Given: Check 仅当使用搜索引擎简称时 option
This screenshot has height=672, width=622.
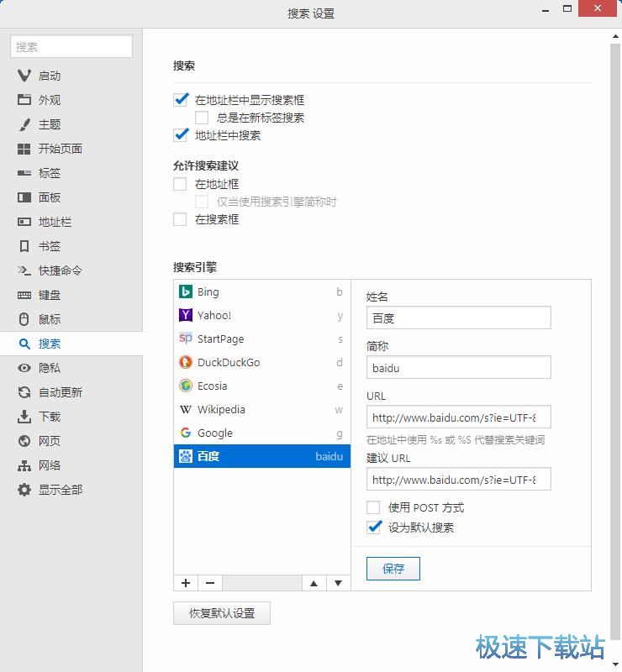Looking at the screenshot, I should (202, 202).
